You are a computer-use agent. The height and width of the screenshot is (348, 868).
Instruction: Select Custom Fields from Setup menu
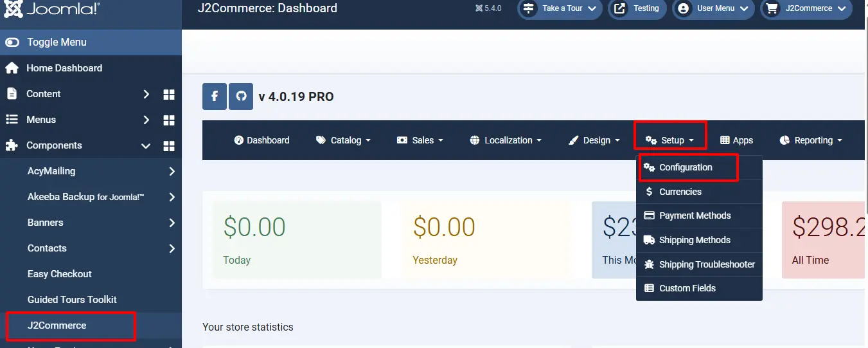(x=699, y=288)
